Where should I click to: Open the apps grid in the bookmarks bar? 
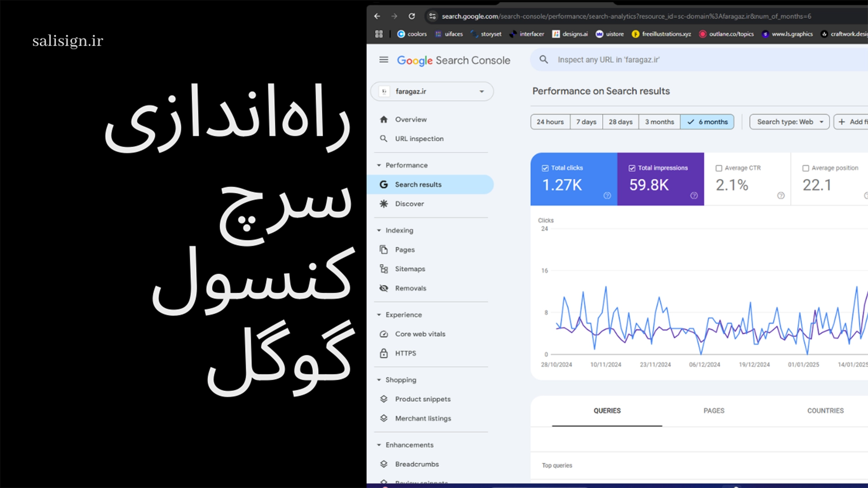(379, 34)
